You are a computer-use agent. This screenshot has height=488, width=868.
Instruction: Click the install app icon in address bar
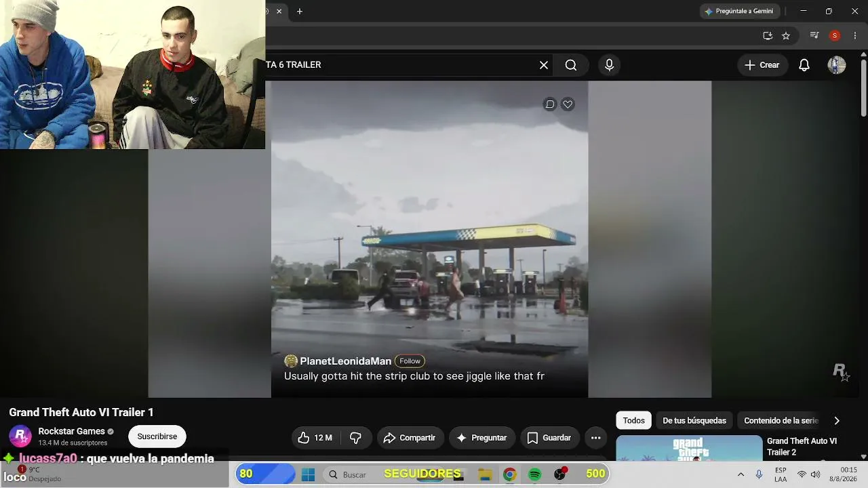coord(768,35)
